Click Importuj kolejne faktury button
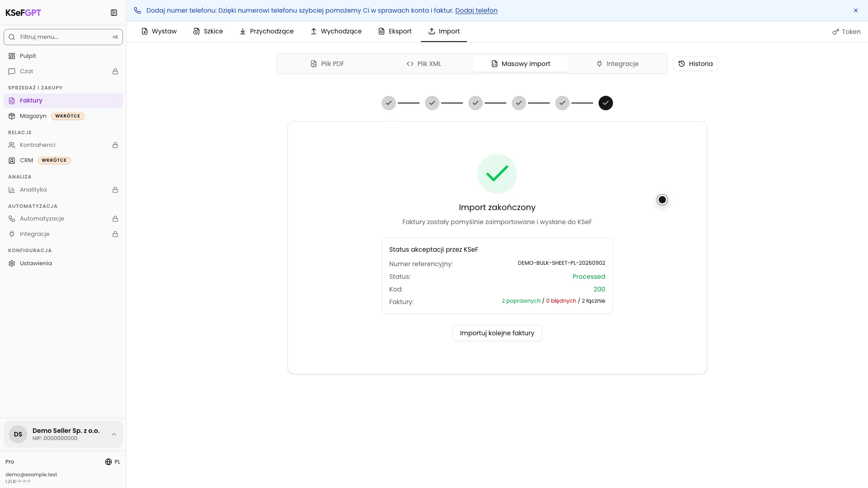 pyautogui.click(x=497, y=333)
